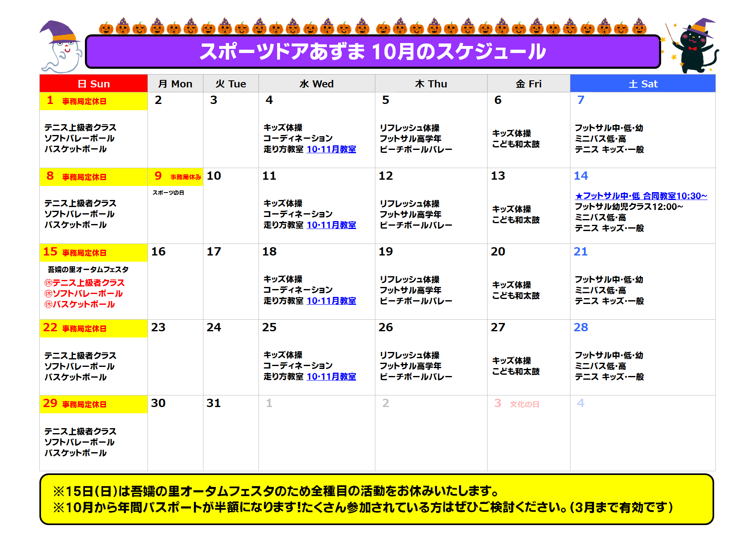Click the black cat witch image
This screenshot has width=756, height=547.
(x=691, y=46)
